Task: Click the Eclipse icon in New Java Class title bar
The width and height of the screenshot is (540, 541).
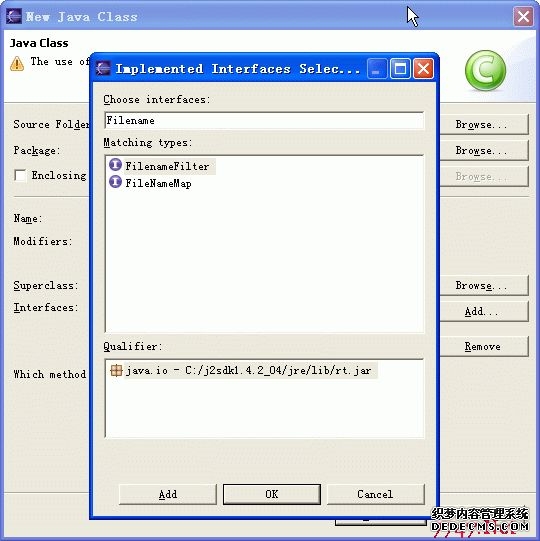Action: pos(14,17)
